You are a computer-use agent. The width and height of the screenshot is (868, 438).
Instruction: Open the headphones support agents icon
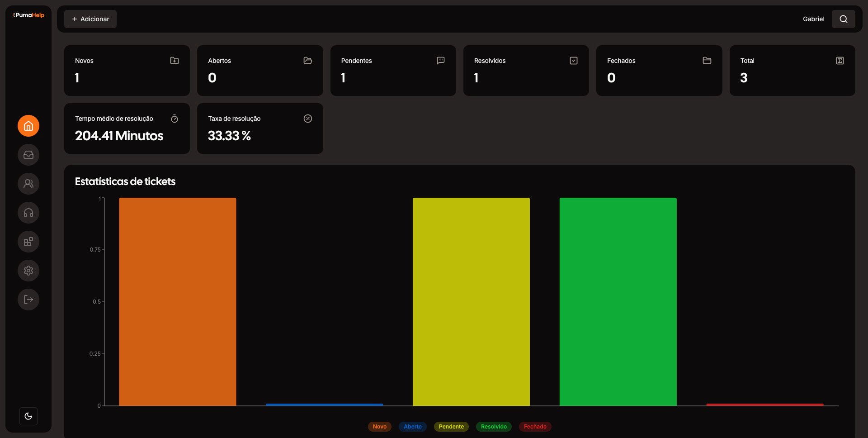(28, 213)
